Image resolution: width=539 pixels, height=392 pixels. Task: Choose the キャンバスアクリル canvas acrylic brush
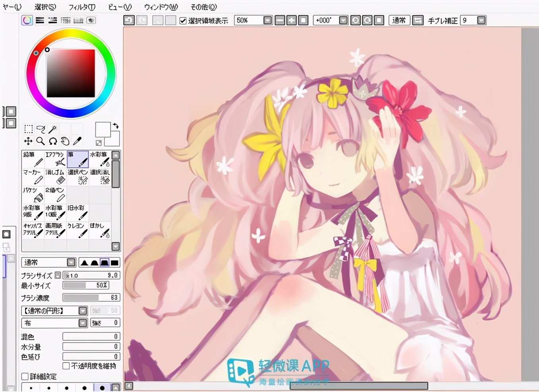pos(33,231)
